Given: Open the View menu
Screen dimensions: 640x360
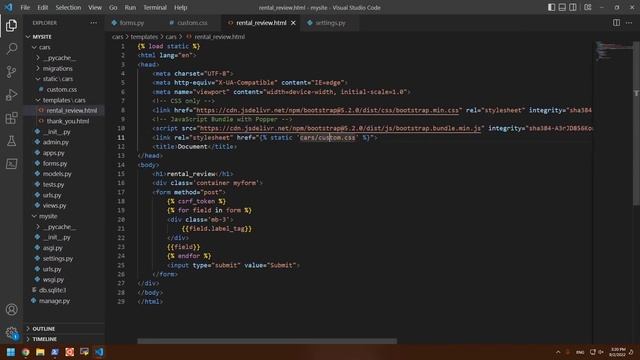Looking at the screenshot, I should (x=95, y=7).
